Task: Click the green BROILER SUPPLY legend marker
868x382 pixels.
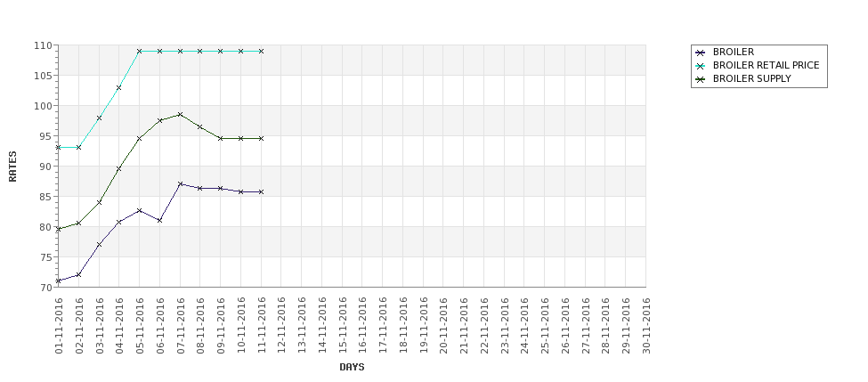Action: (x=701, y=79)
